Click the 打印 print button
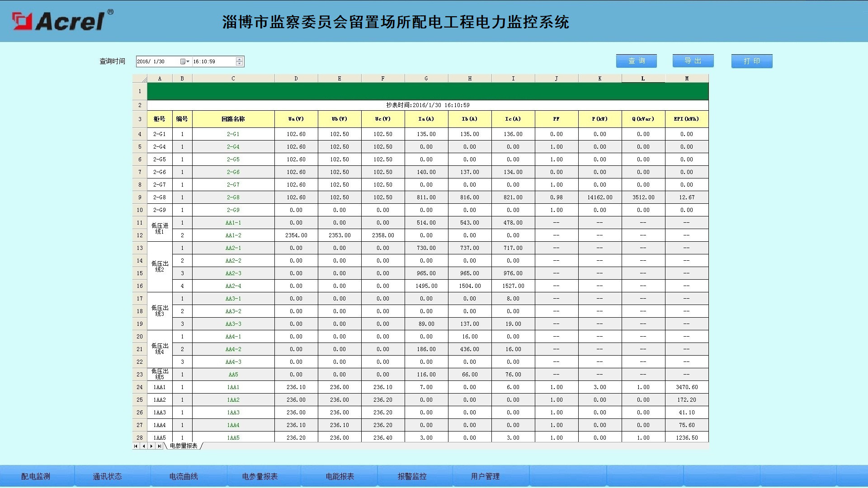The height and width of the screenshot is (488, 868). tap(751, 61)
